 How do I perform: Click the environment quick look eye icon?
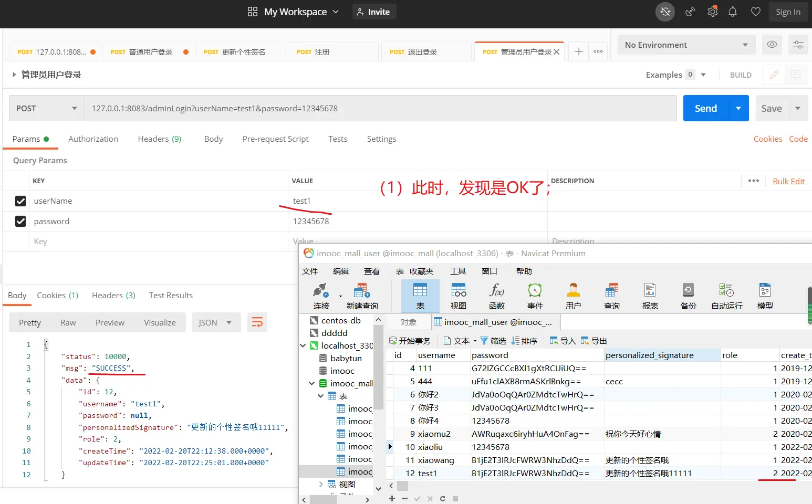(x=772, y=45)
